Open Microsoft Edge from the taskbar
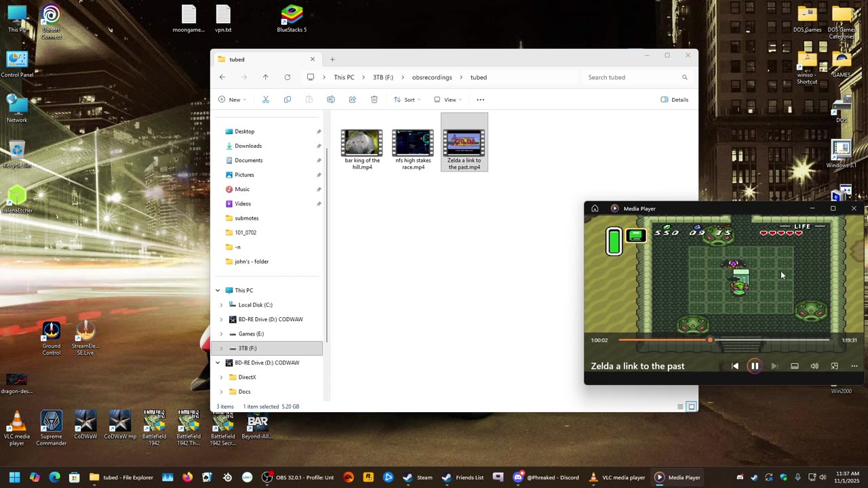 54,477
